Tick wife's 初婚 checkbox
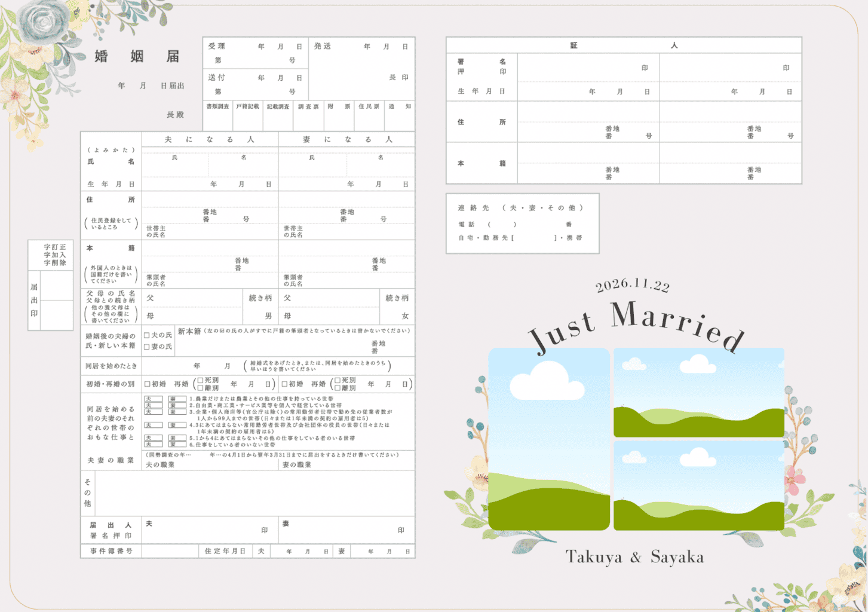The image size is (868, 612). pos(285,384)
